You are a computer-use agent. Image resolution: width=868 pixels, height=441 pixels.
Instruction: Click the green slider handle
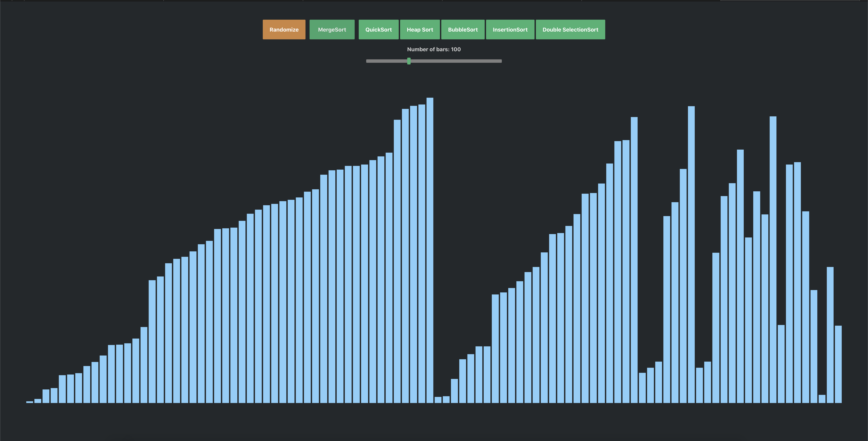pos(409,61)
